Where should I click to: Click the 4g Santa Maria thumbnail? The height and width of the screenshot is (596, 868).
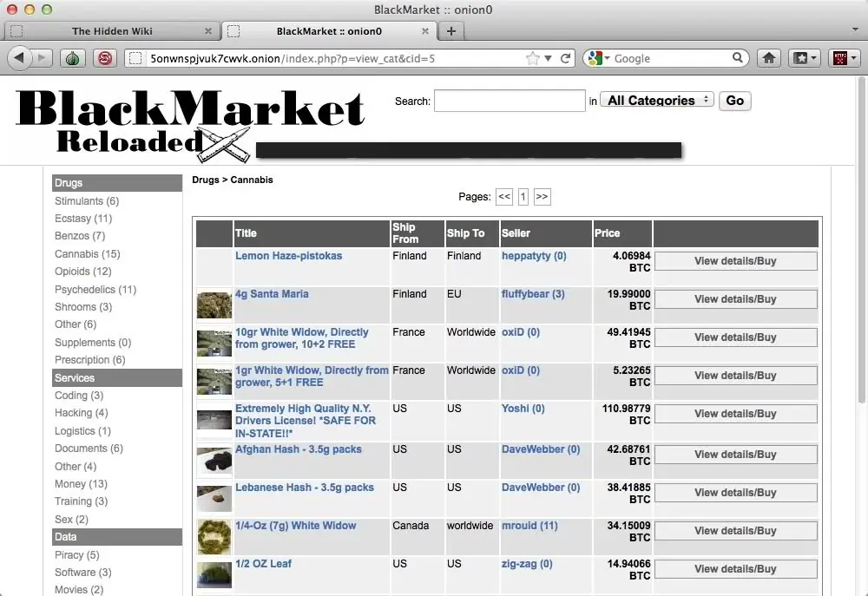pyautogui.click(x=214, y=305)
